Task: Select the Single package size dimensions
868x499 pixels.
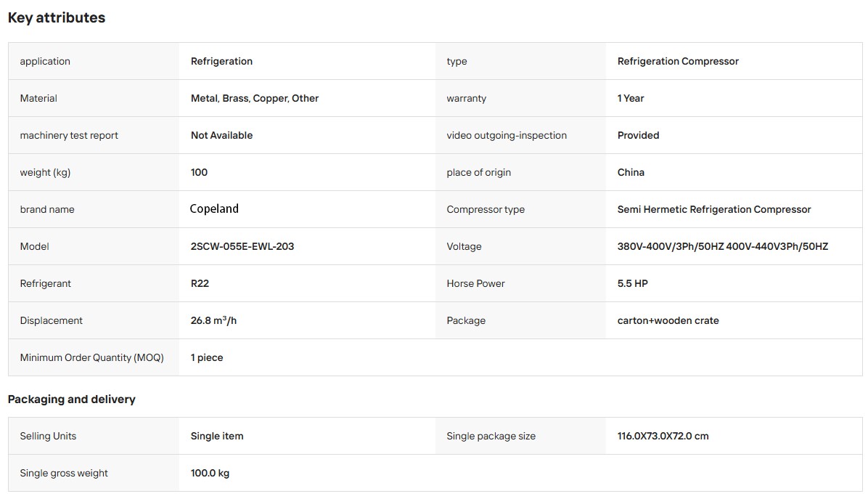Action: [x=663, y=436]
